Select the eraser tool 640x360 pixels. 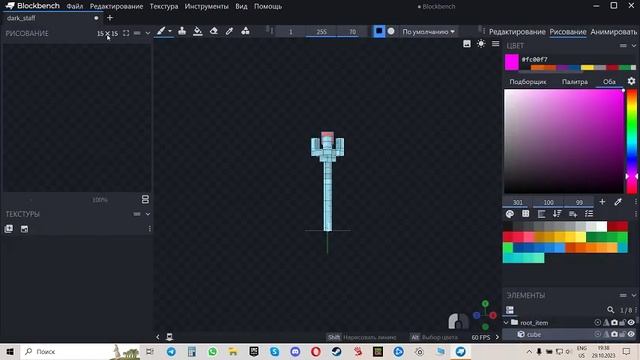click(x=213, y=31)
